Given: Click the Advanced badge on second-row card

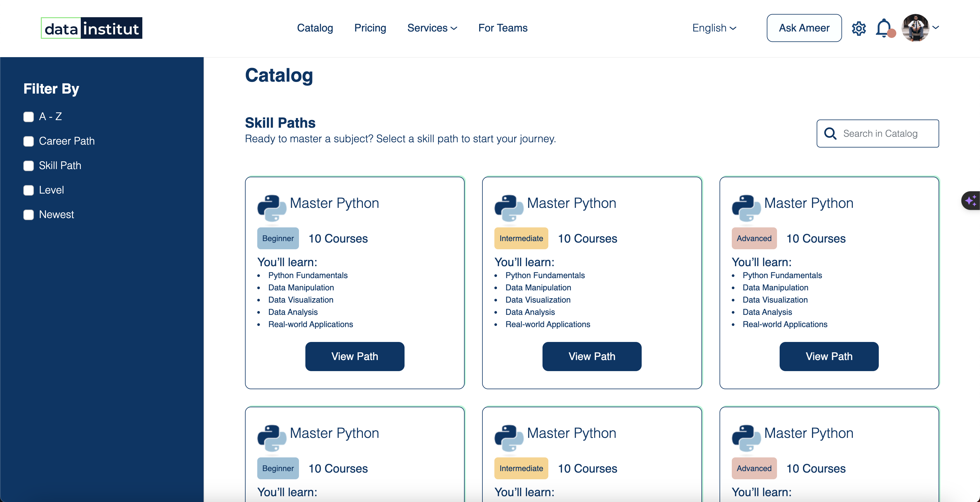Looking at the screenshot, I should tap(754, 468).
